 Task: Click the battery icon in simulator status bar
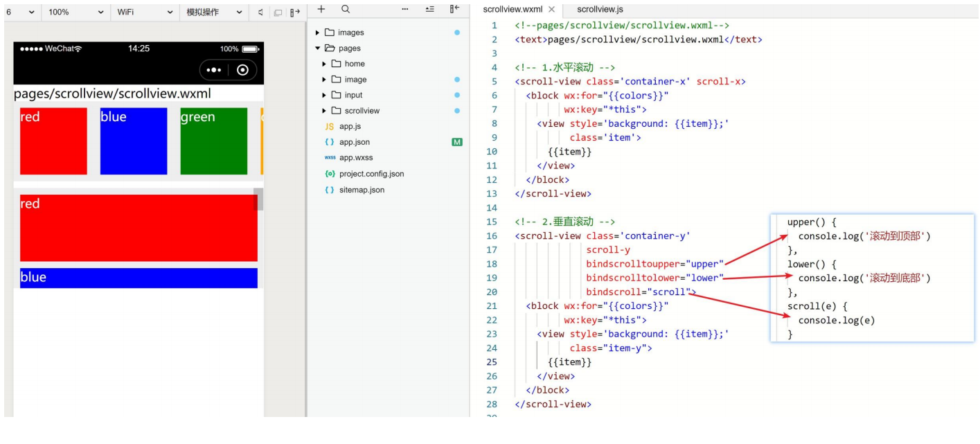tap(250, 49)
